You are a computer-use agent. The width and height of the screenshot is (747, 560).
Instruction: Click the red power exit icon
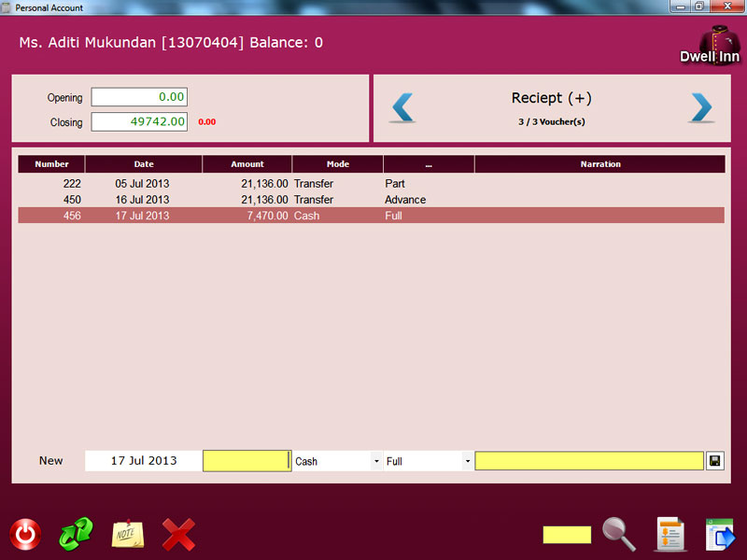click(25, 535)
